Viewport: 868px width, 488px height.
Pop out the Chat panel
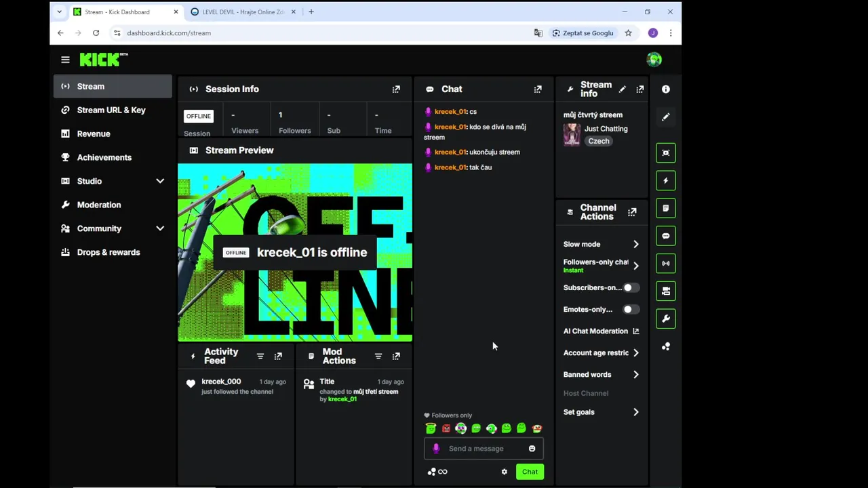point(538,89)
